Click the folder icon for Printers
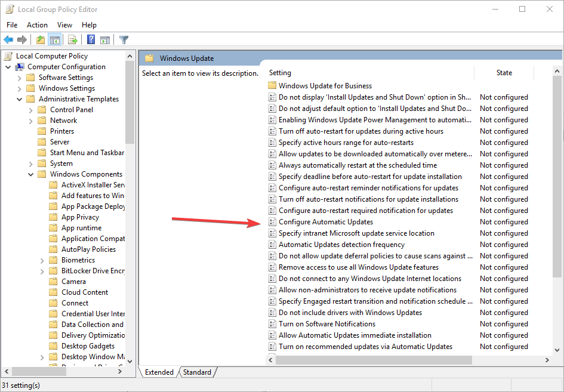 pos(42,131)
